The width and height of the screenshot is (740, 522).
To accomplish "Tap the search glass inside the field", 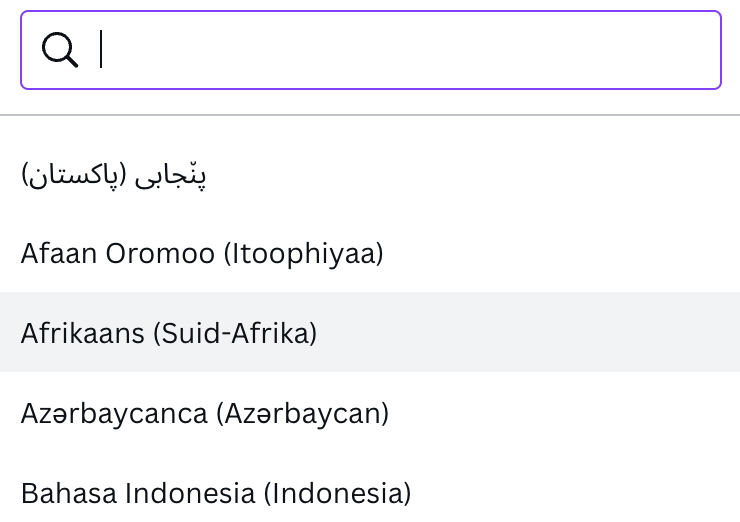I will coord(59,50).
